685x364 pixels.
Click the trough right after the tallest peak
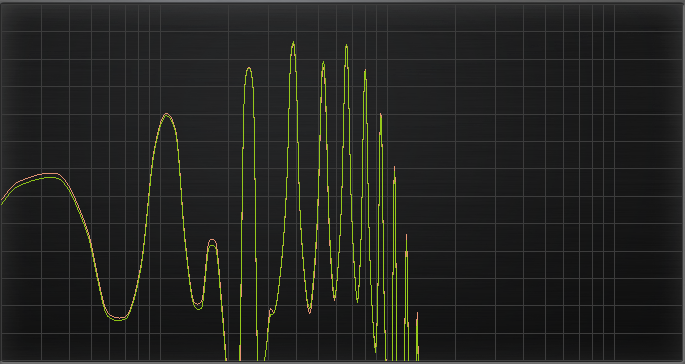click(309, 309)
